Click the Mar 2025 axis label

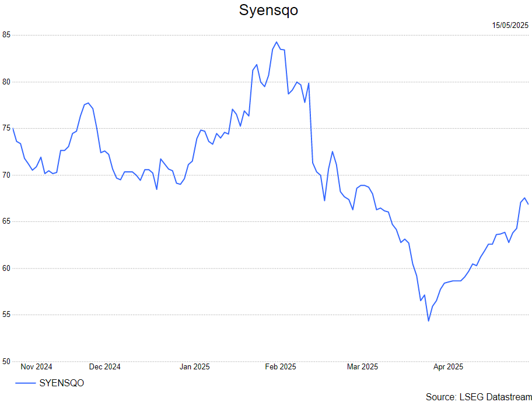[x=362, y=366]
